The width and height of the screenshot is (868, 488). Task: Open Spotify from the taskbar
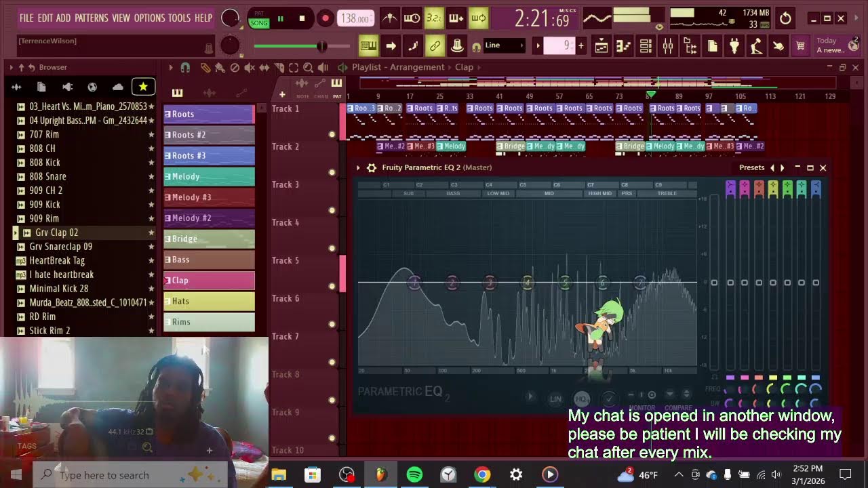coord(414,474)
